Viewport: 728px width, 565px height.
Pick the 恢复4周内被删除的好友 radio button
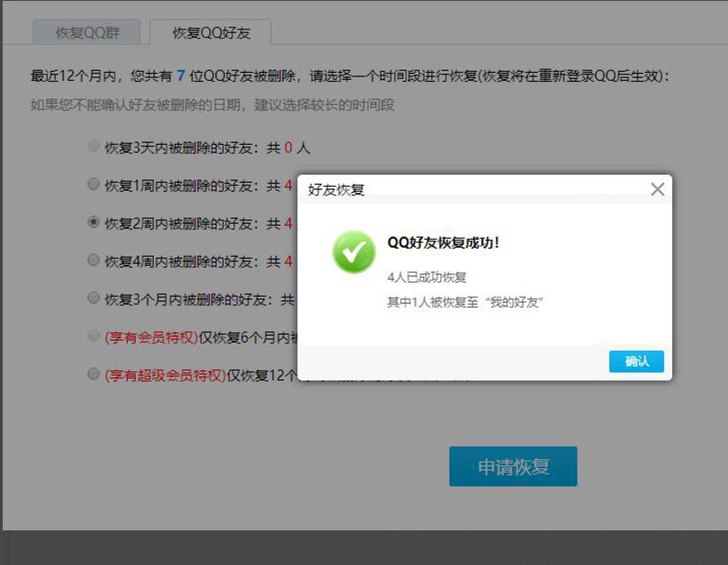pos(93,260)
